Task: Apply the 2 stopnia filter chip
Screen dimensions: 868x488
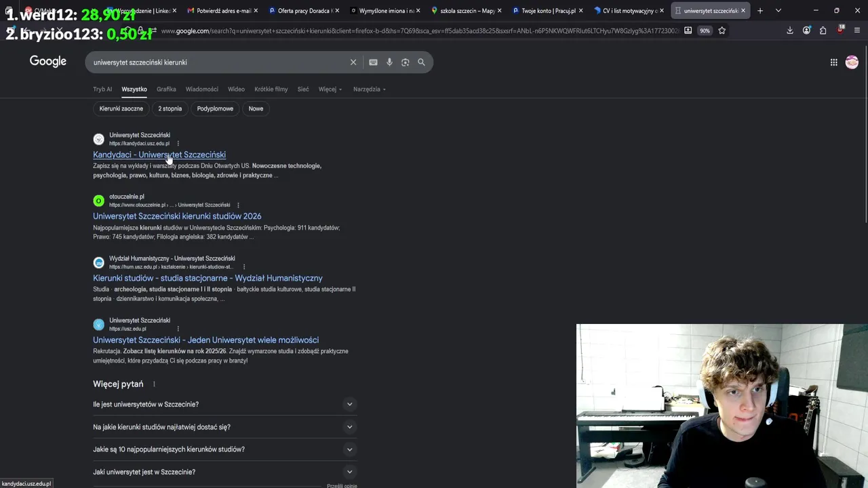Action: (x=170, y=108)
